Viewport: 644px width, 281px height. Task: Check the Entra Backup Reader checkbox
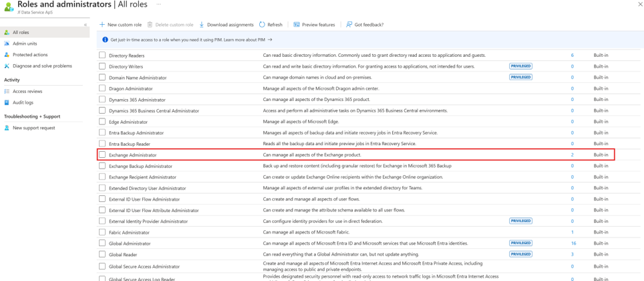102,144
